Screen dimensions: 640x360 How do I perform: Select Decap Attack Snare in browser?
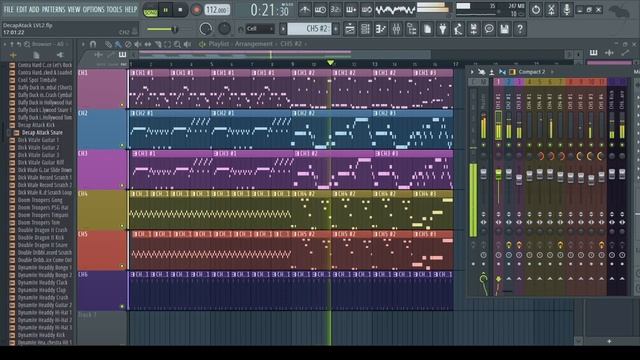[42, 133]
